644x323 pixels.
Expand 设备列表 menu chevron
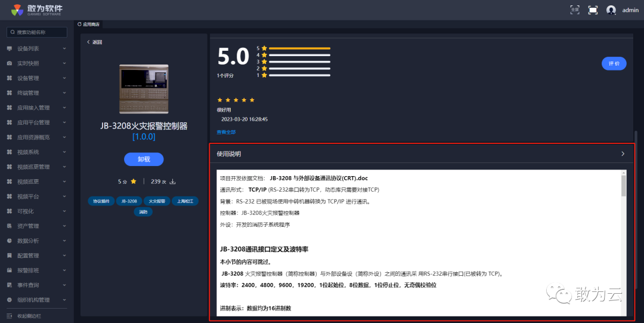point(64,48)
